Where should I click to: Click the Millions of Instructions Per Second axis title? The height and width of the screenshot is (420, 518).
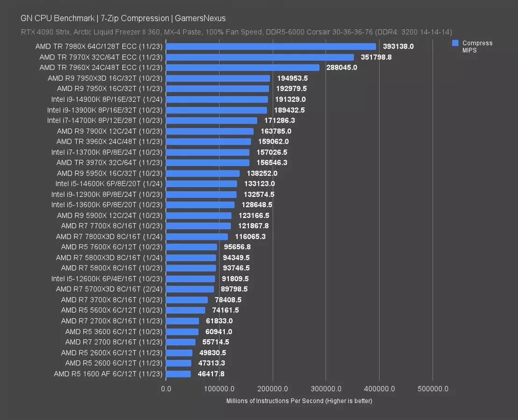pyautogui.click(x=299, y=401)
